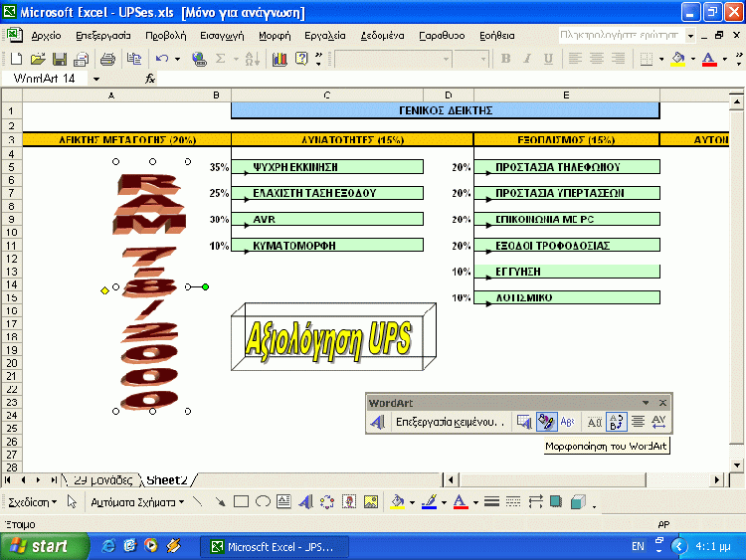Insert a diagram or organization chart

click(327, 502)
